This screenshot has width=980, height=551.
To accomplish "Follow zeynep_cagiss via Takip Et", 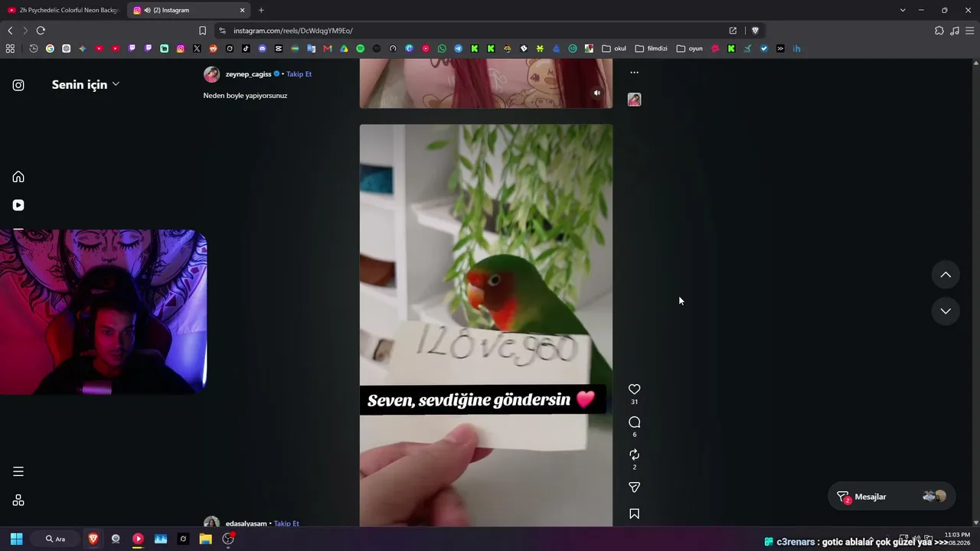I will click(299, 74).
